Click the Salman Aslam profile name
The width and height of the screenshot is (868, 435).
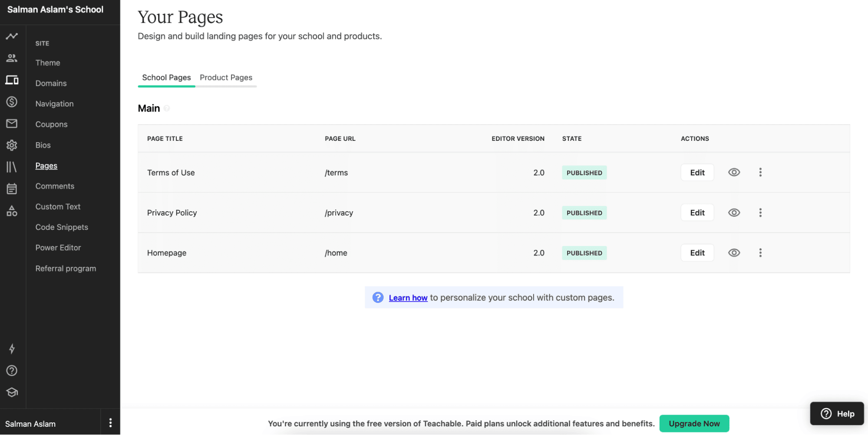pos(30,424)
